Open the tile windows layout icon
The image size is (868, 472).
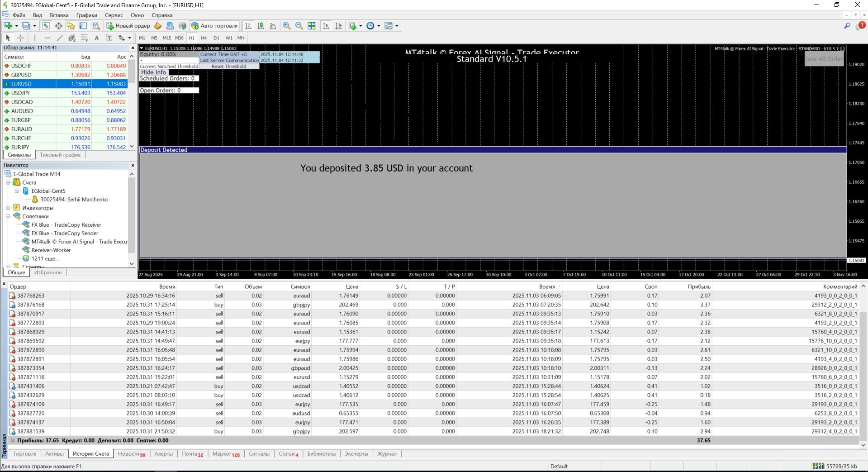coord(312,26)
